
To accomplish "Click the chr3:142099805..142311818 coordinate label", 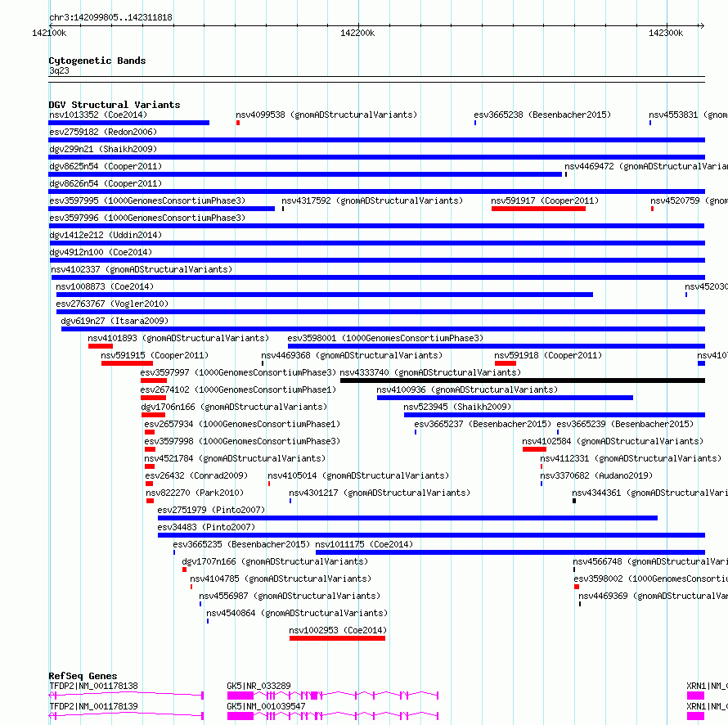I will click(111, 18).
